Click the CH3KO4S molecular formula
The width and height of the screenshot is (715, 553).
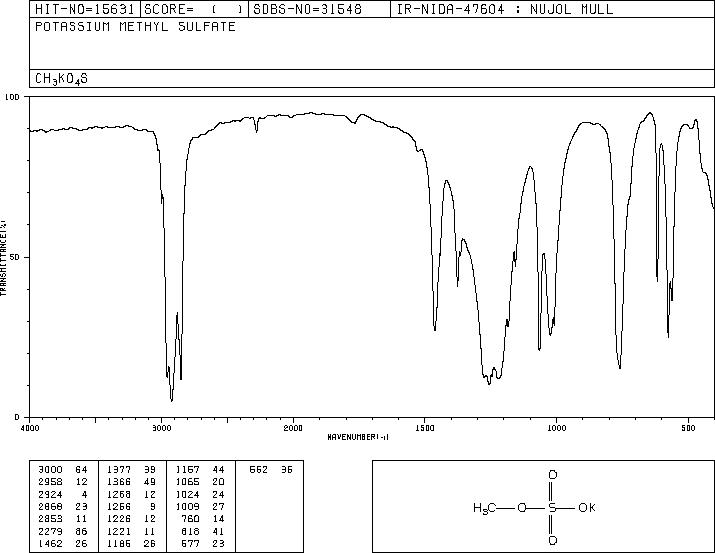coord(61,79)
